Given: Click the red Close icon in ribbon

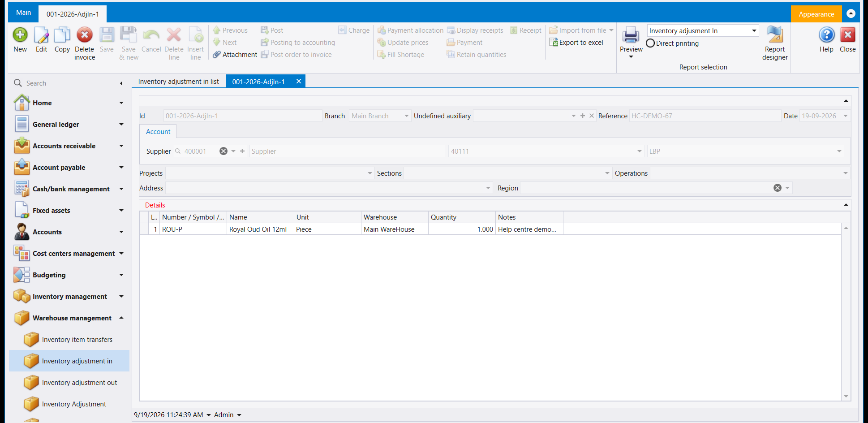Looking at the screenshot, I should pos(847,35).
